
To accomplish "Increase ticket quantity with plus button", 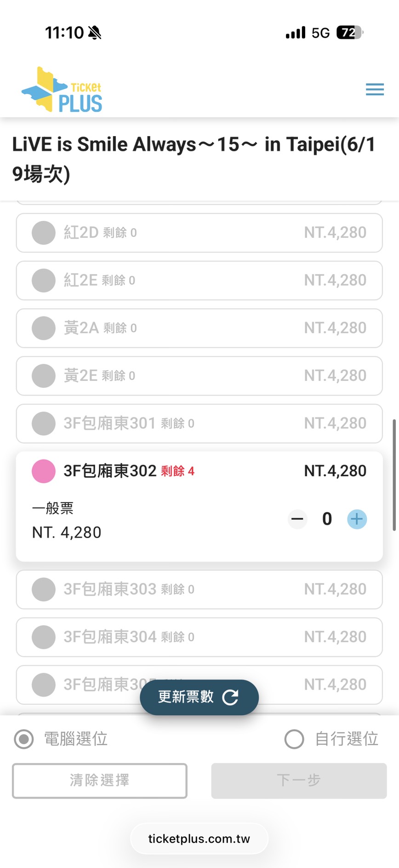I will click(x=357, y=519).
